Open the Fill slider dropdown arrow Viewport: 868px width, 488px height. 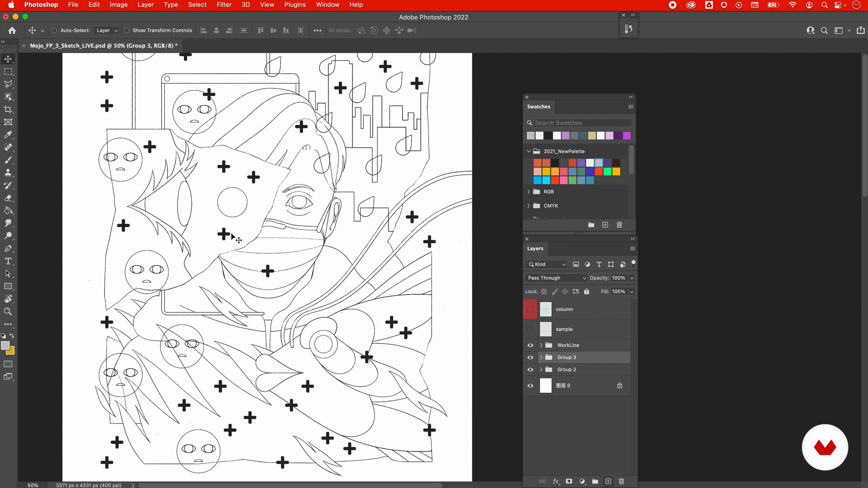[x=632, y=292]
